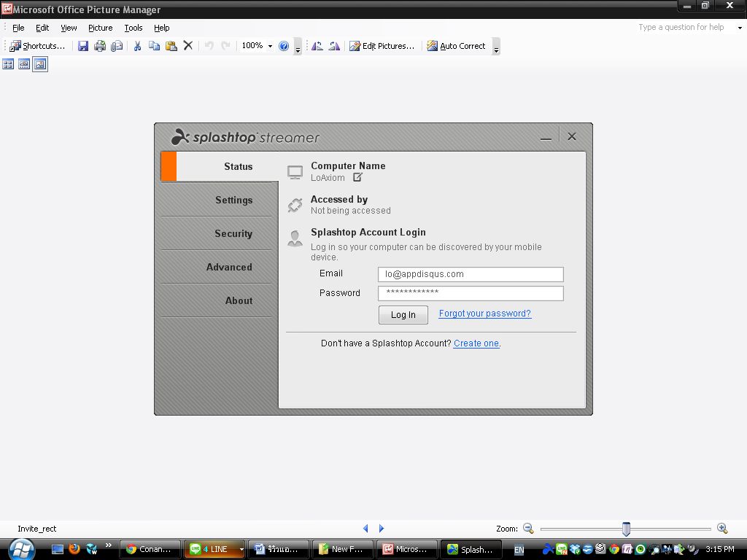Open the Shortcuts pane
The width and height of the screenshot is (747, 560).
tap(37, 46)
